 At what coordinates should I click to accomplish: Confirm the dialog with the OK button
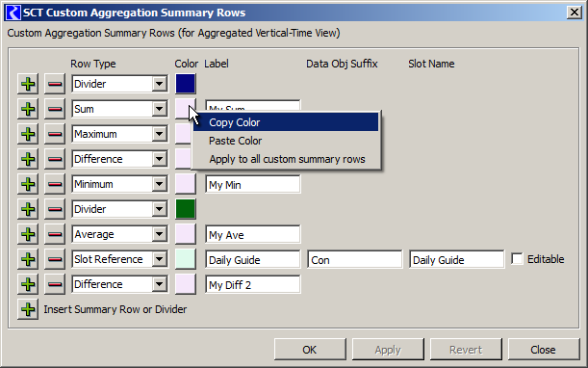(310, 350)
